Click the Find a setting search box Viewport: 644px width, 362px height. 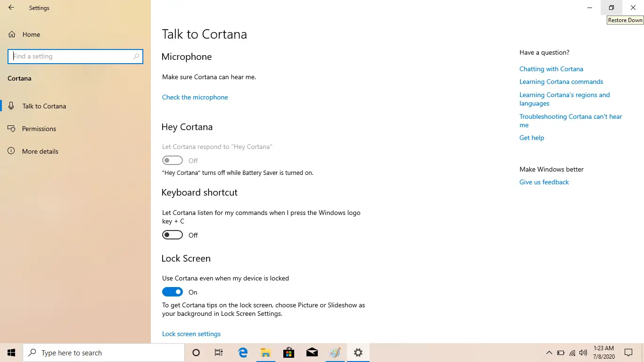point(75,56)
